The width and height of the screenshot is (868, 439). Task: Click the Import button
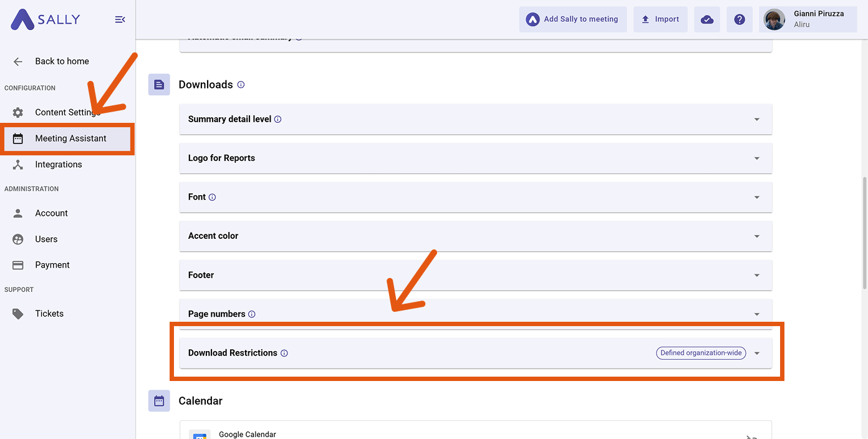coord(660,19)
